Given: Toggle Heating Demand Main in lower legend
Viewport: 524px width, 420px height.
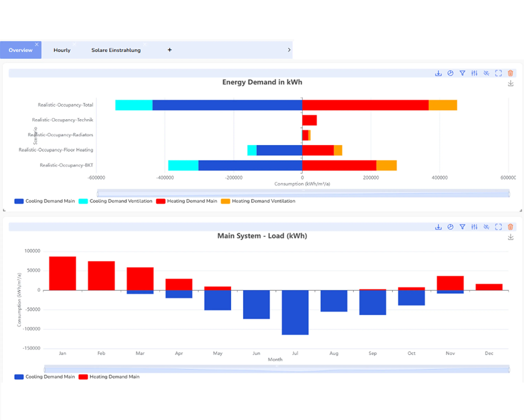Looking at the screenshot, I should pyautogui.click(x=109, y=377).
